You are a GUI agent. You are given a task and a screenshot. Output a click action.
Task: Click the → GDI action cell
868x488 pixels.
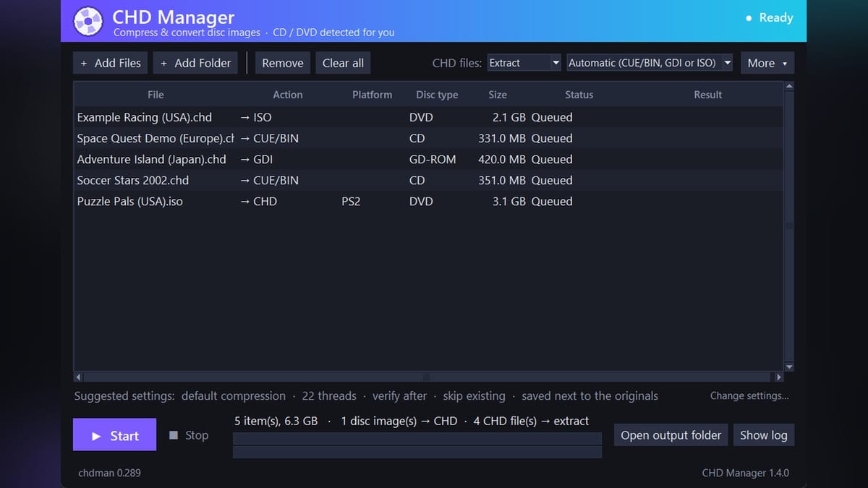257,159
